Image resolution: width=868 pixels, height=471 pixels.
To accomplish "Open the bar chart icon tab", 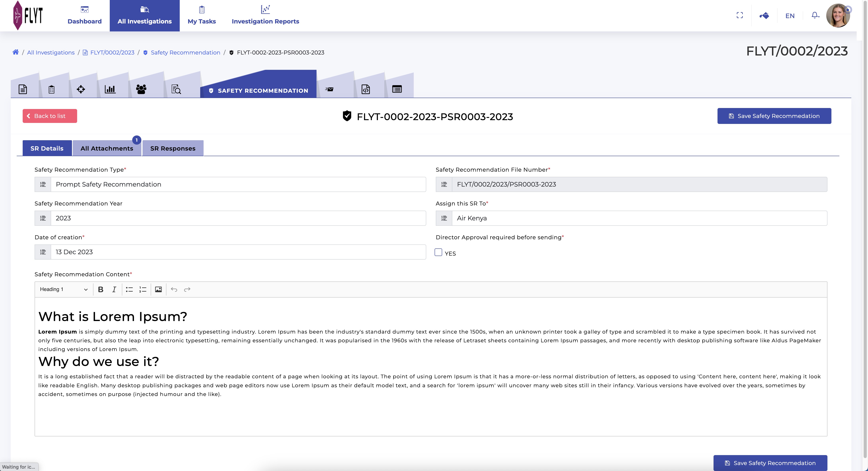I will pyautogui.click(x=110, y=89).
